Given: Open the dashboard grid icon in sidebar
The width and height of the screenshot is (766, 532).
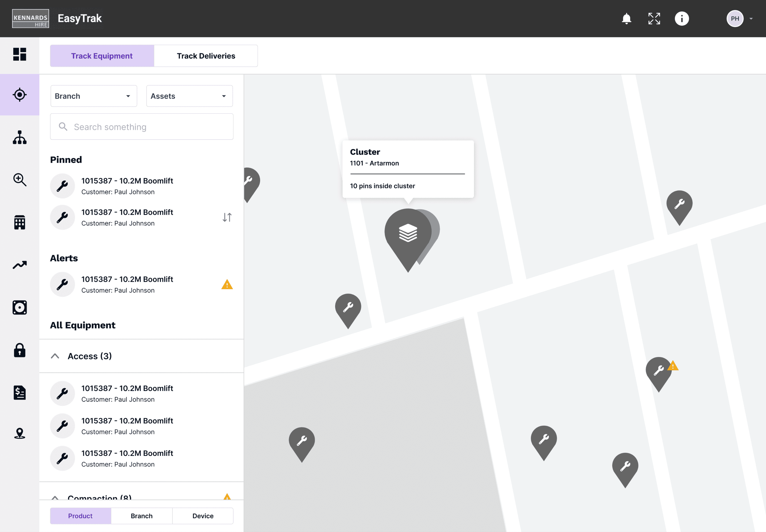Looking at the screenshot, I should [x=20, y=54].
